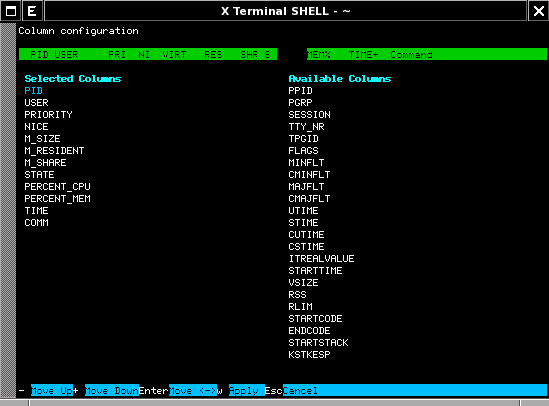
Task: Click the NI header in green bar
Action: pyautogui.click(x=144, y=55)
